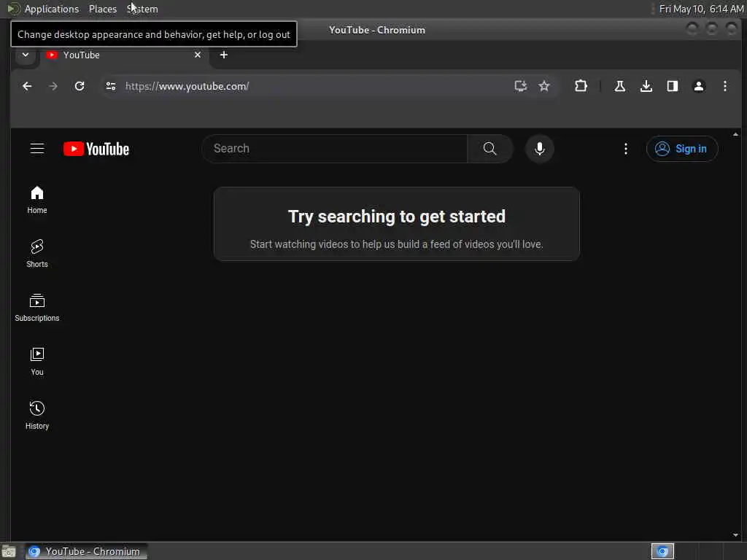Click YouTube - Chromium taskbar button
The image size is (747, 560).
[x=86, y=551]
